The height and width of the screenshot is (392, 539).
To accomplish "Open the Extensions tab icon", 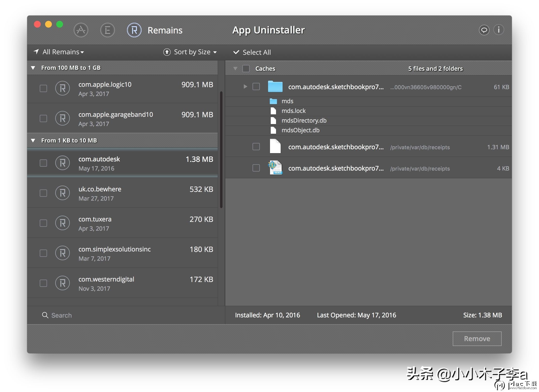I will 107,30.
